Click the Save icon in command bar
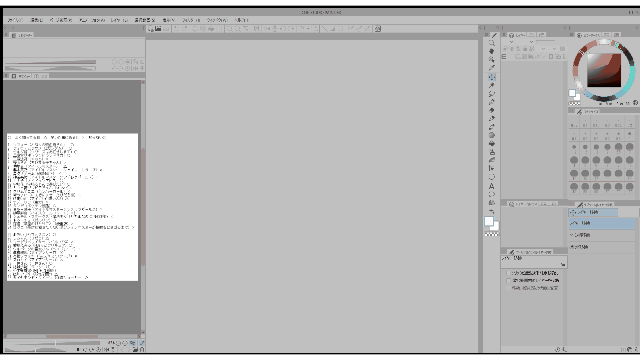The width and height of the screenshot is (640, 360). click(166, 29)
